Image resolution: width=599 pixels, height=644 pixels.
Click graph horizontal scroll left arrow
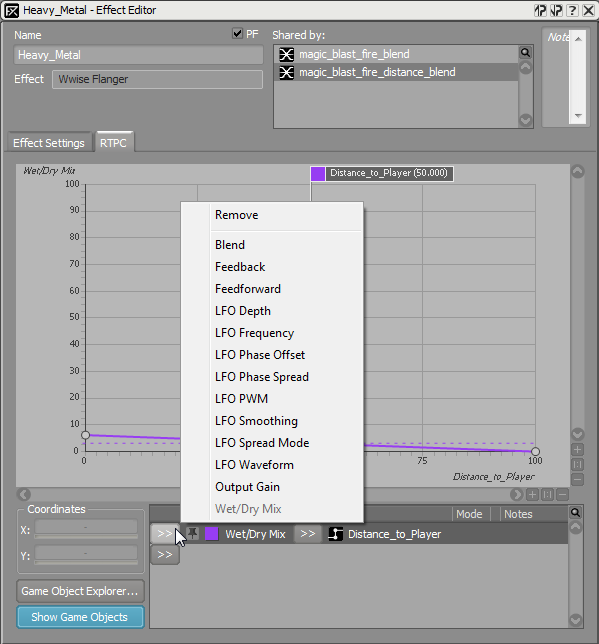click(x=24, y=494)
